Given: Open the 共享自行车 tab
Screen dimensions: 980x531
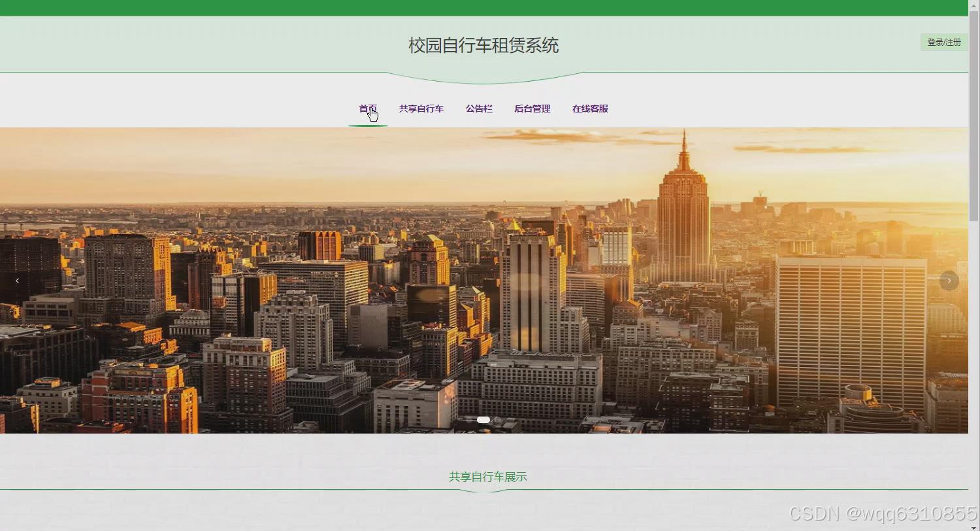Looking at the screenshot, I should click(421, 109).
